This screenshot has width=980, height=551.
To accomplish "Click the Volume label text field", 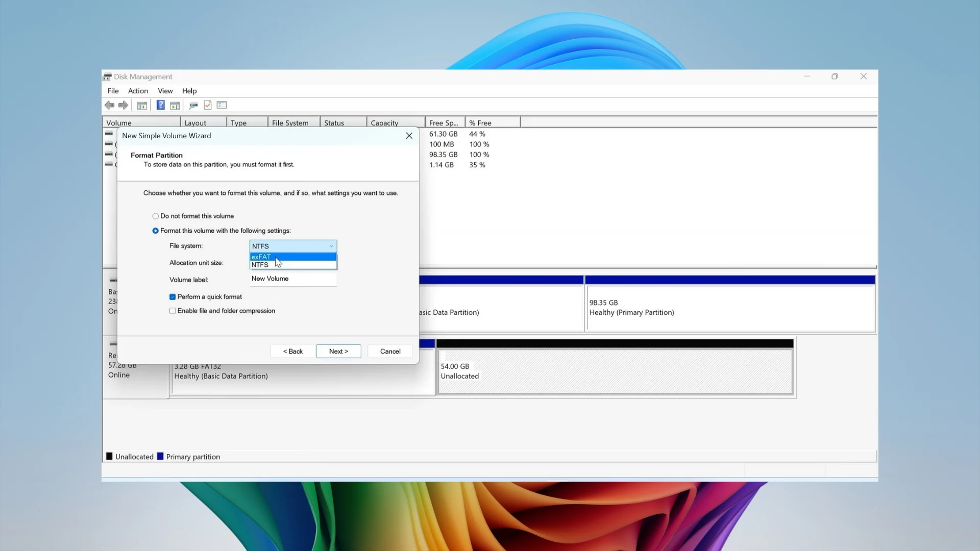I will click(293, 279).
